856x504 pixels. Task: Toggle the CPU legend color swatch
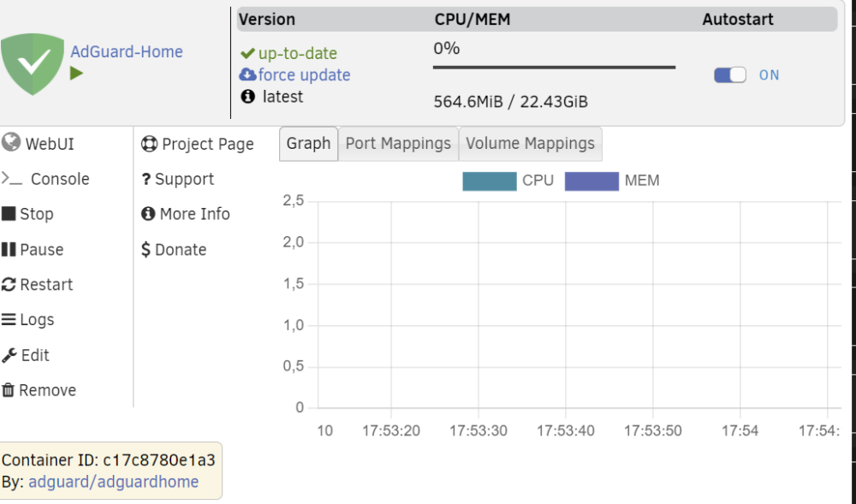[489, 181]
